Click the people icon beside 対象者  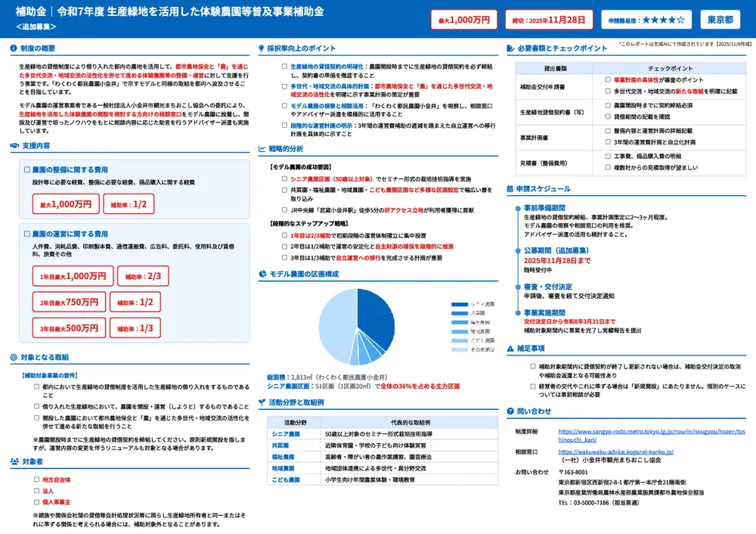tap(15, 461)
